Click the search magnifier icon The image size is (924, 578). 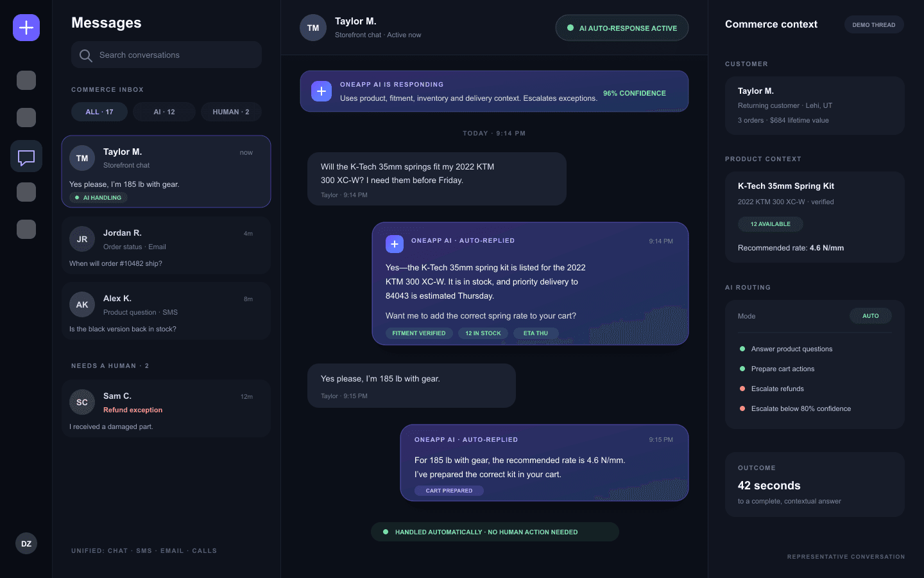click(x=85, y=55)
